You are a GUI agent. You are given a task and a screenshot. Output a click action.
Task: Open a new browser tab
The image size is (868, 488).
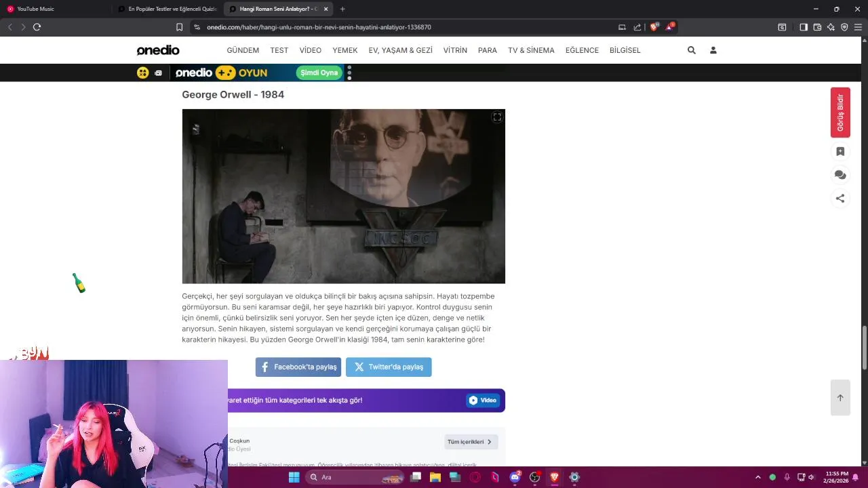point(342,9)
